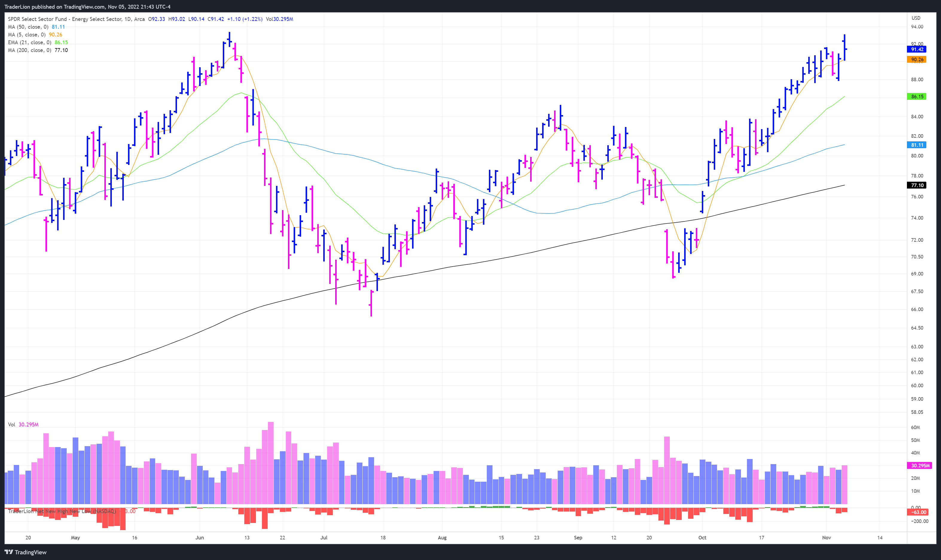Image resolution: width=941 pixels, height=560 pixels.
Task: Click the 76.00 price axis tick
Action: pyautogui.click(x=917, y=197)
